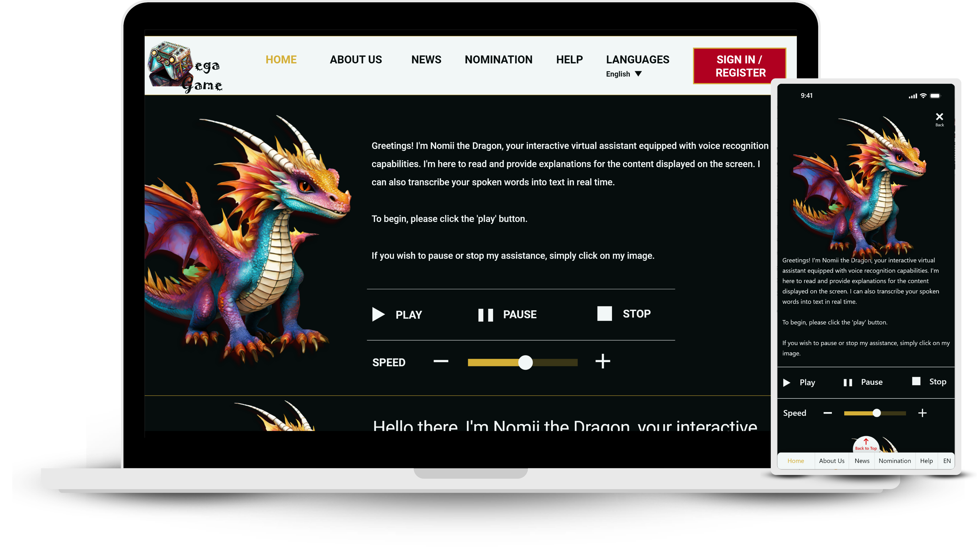Viewport: 977px width, 560px height.
Task: Tap the phone status bar Wi-Fi icon
Action: (x=923, y=96)
